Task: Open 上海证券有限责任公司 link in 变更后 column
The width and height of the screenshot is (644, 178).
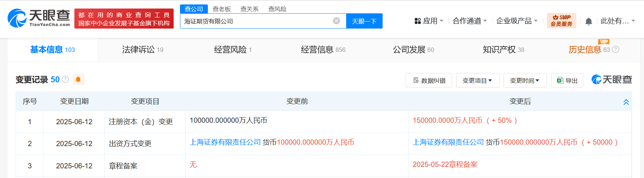Action: click(x=448, y=142)
